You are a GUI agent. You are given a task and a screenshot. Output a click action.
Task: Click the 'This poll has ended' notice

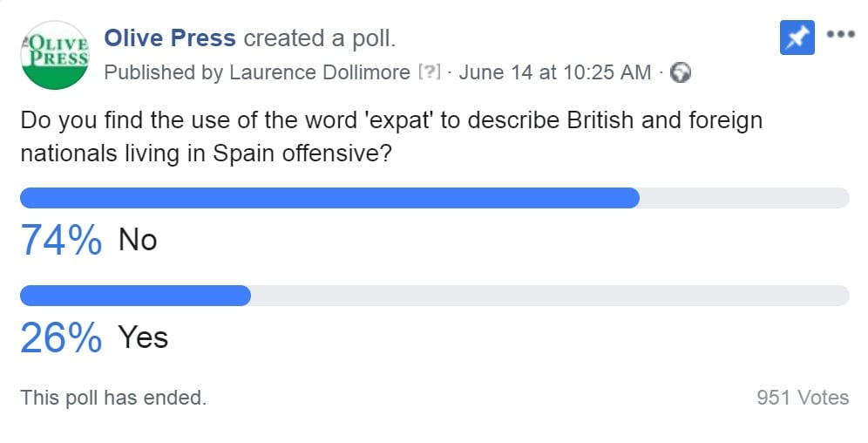pos(113,398)
